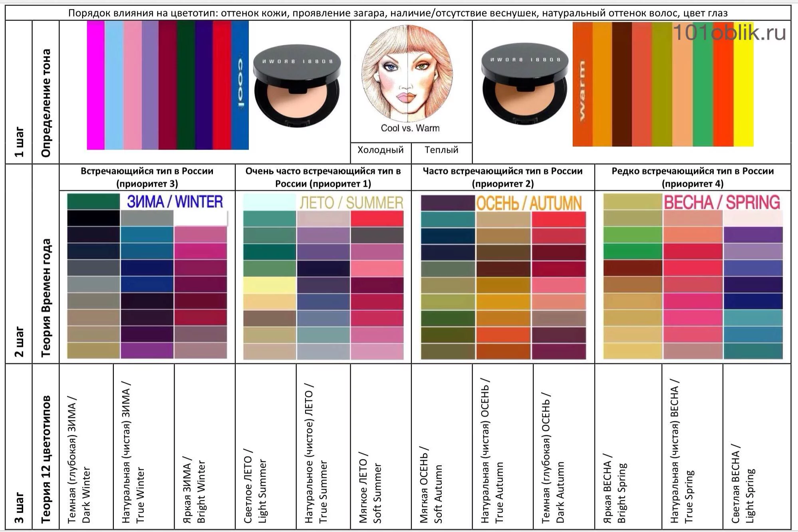Viewport: 798px width, 532px height.
Task: Click the cool-tone Bobbi Brown compact
Action: click(x=297, y=86)
